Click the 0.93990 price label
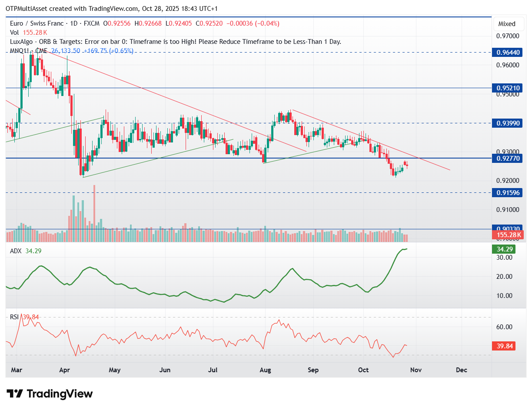Screen dimensions: 532x410 [x=508, y=123]
